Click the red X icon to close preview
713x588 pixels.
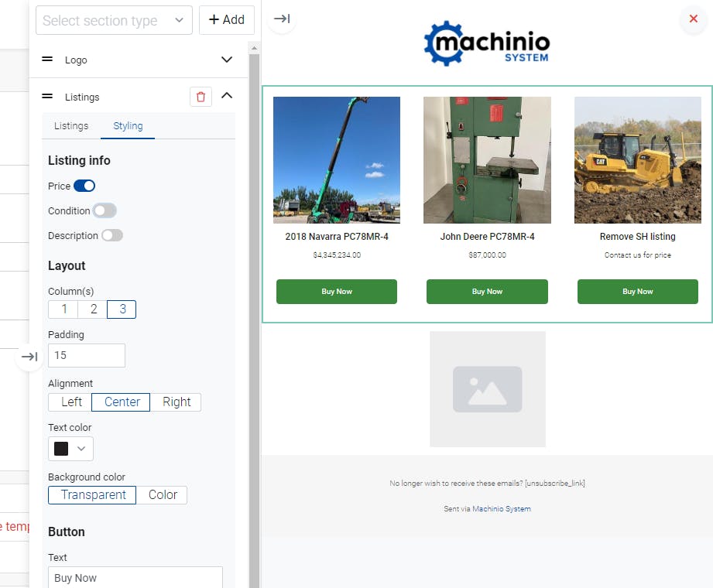(693, 20)
